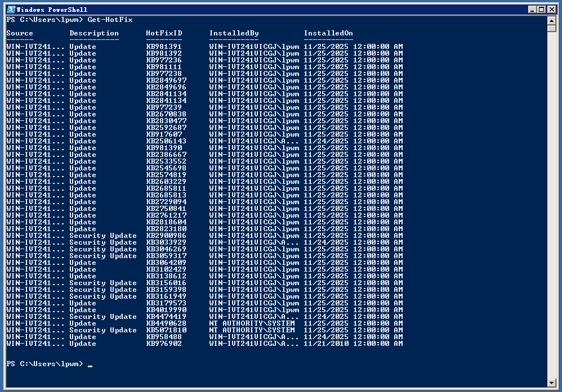Select hotfix ID KB3179573
562x392 pixels.
[166, 303]
